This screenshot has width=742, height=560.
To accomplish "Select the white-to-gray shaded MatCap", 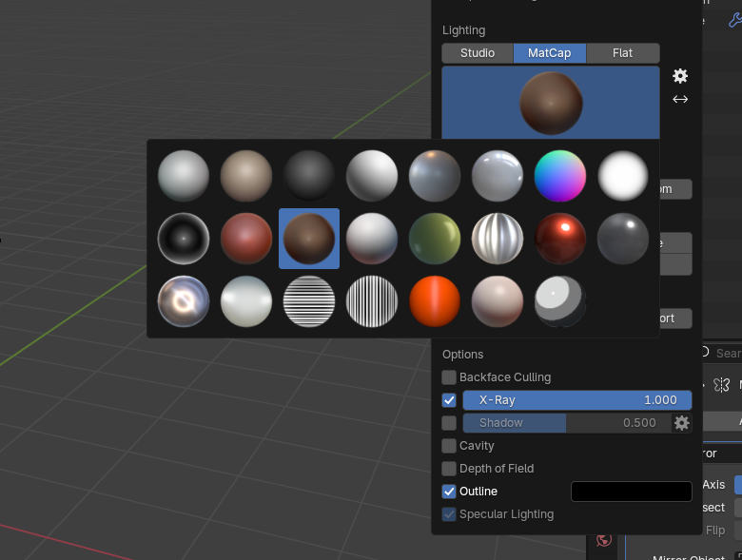I will click(x=372, y=176).
